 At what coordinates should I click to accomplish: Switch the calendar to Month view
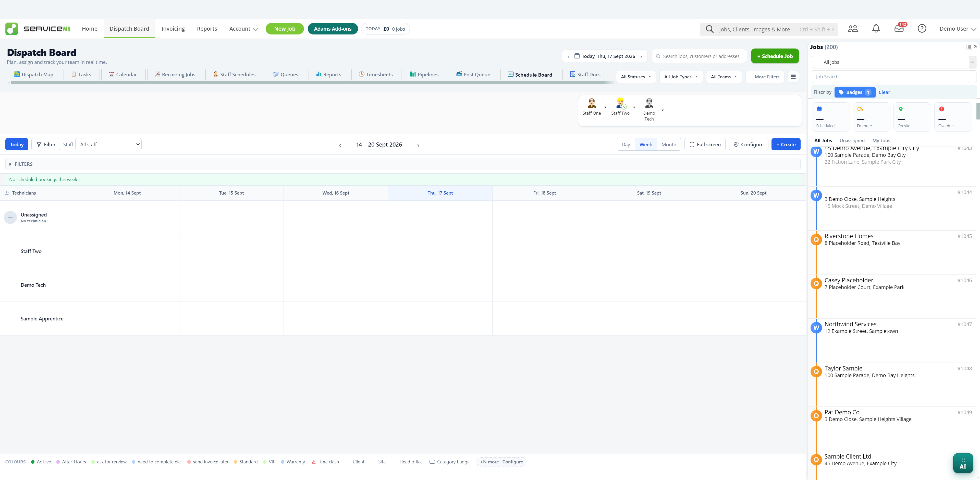669,145
